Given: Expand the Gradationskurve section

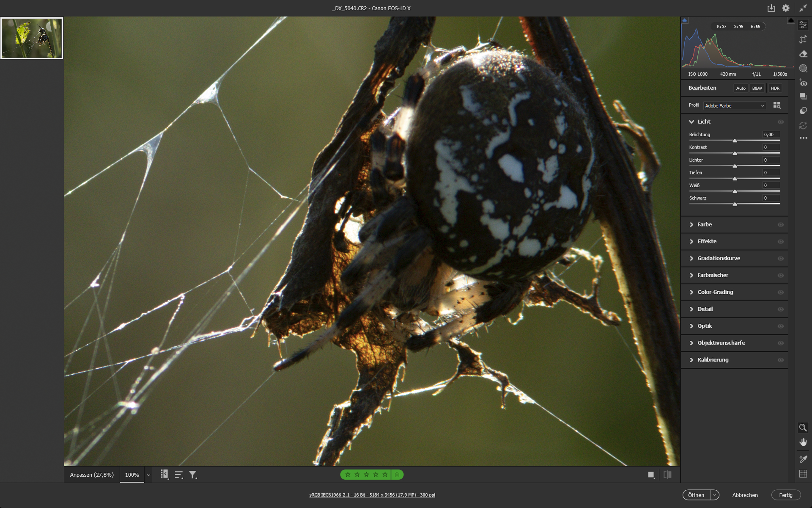Looking at the screenshot, I should [x=719, y=258].
